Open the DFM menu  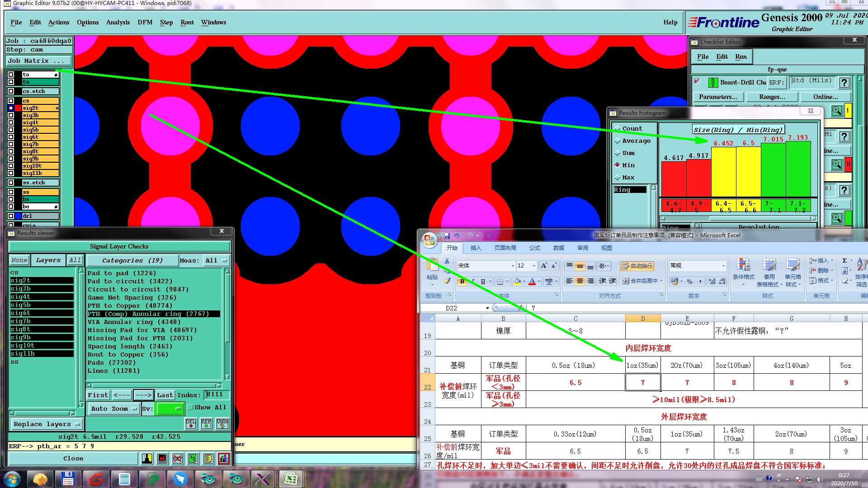pyautogui.click(x=145, y=22)
